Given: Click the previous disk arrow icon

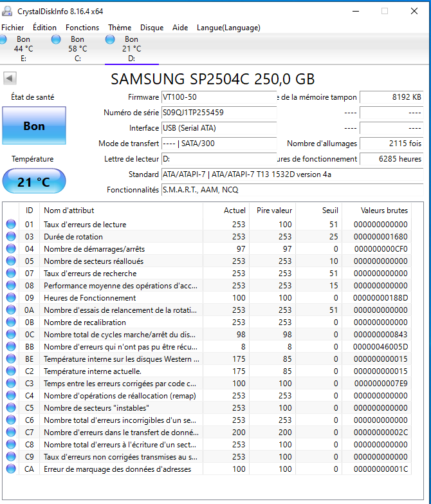Looking at the screenshot, I should click(x=10, y=79).
